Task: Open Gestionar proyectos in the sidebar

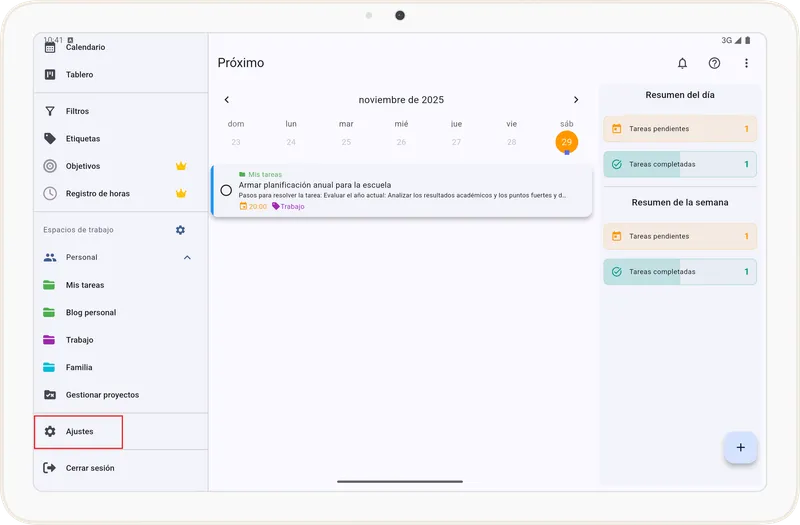Action: tap(101, 395)
